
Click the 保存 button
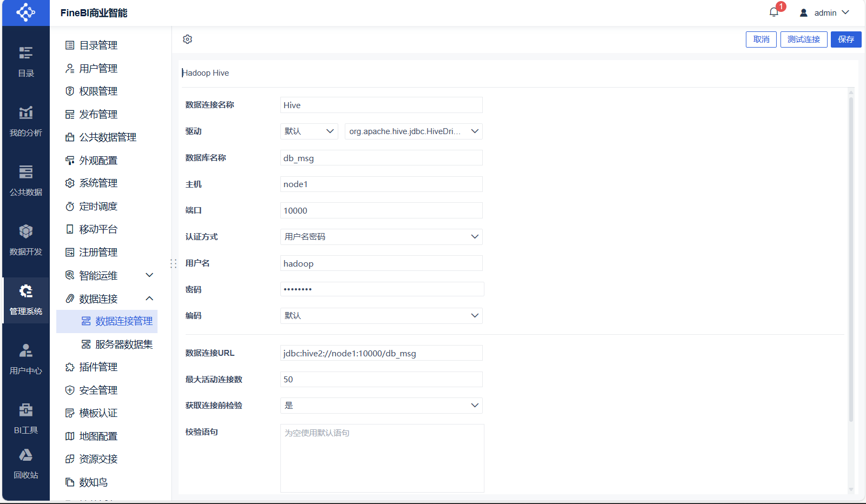point(845,39)
